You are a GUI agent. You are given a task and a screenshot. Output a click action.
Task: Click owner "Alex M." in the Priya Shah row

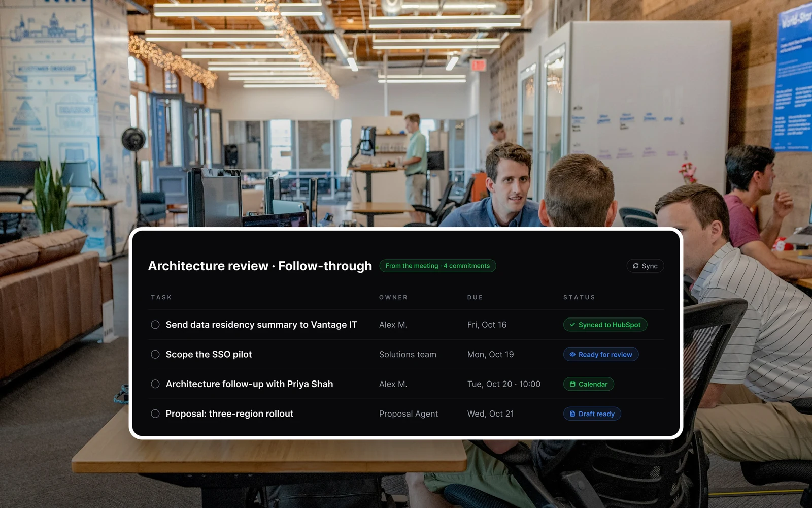point(393,384)
